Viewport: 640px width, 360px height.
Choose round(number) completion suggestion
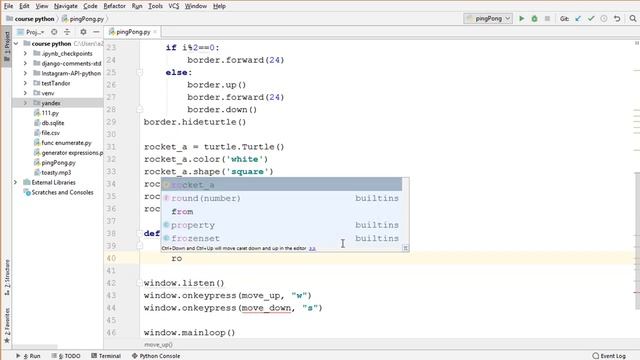click(x=282, y=198)
